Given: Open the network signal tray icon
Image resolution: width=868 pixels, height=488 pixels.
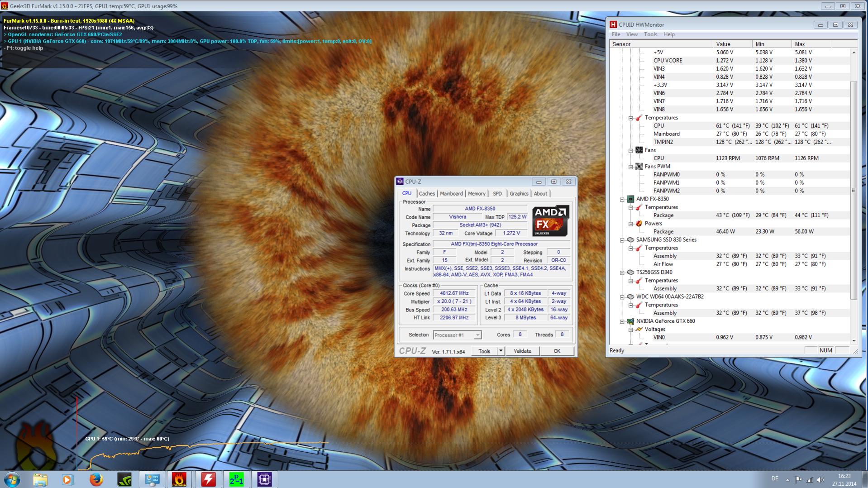Looking at the screenshot, I should (809, 479).
